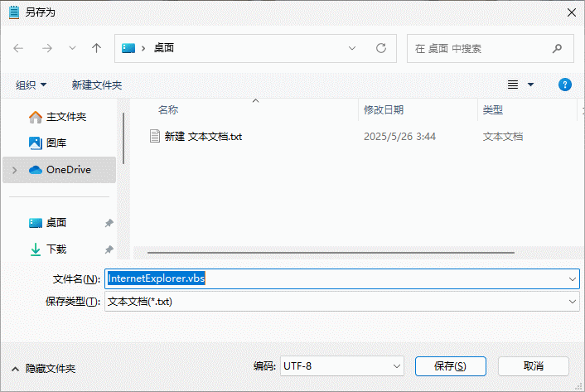The image size is (585, 392).
Task: Create folder with 新建文件夹
Action: pos(97,85)
